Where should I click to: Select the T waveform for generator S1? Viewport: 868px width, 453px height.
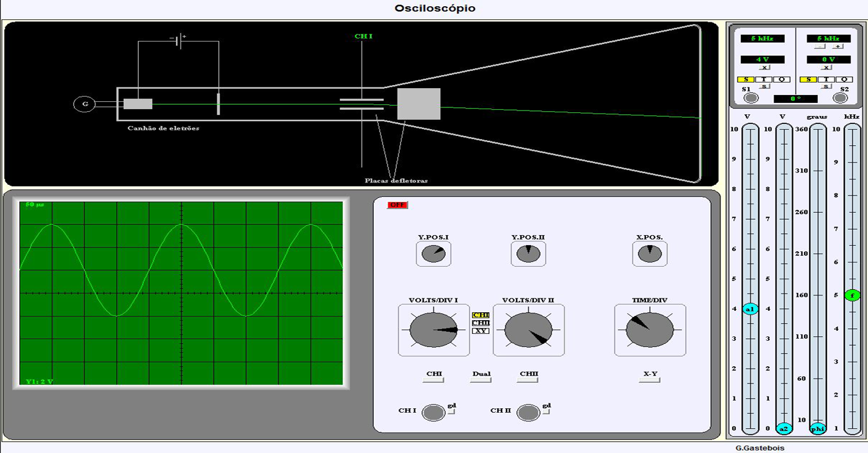click(x=764, y=79)
